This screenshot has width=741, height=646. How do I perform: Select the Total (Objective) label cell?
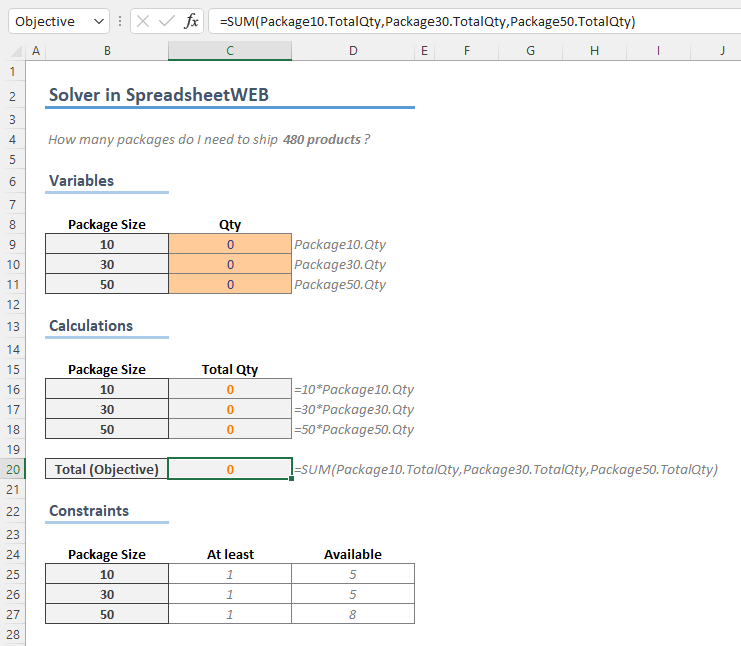107,469
